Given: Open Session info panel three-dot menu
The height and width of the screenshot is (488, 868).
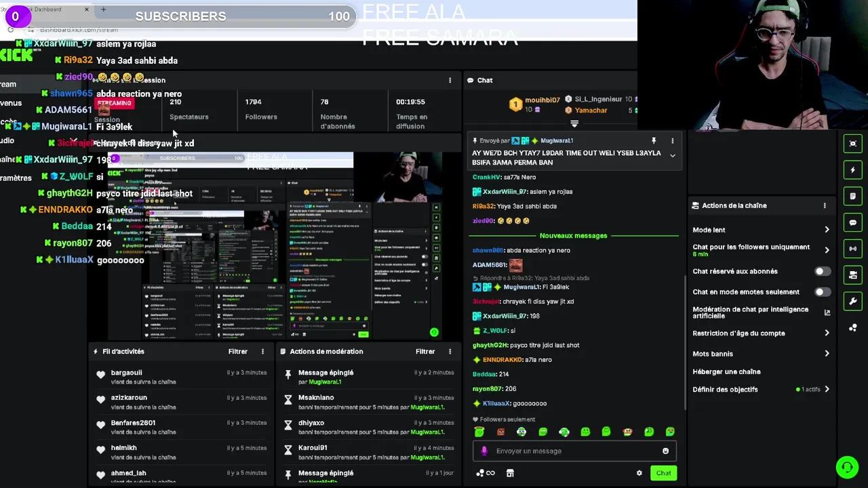Looking at the screenshot, I should point(450,80).
